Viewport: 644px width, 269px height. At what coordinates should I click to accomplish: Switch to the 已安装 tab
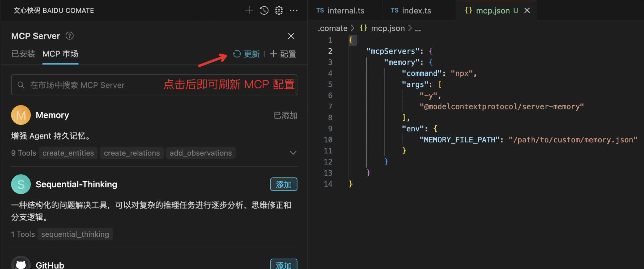(23, 54)
